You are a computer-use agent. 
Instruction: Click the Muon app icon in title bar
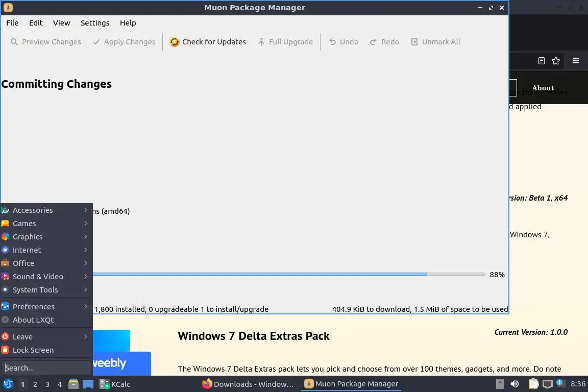pyautogui.click(x=8, y=8)
